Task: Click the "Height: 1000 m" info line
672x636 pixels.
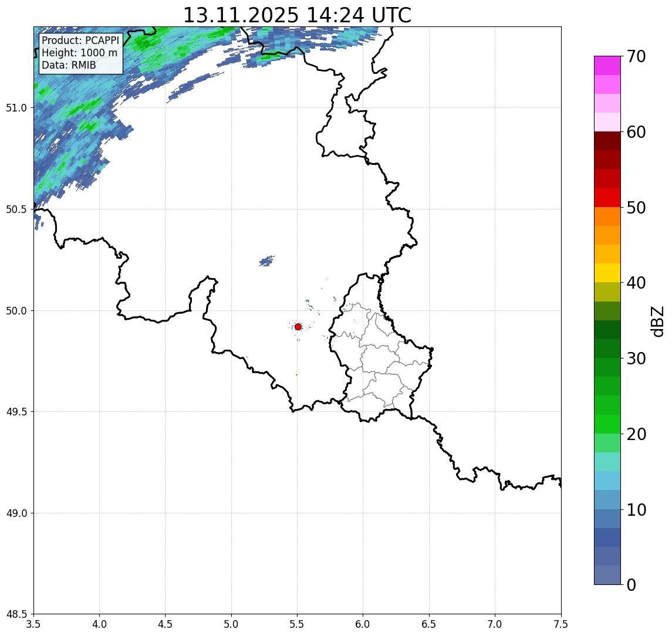Action: tap(79, 53)
